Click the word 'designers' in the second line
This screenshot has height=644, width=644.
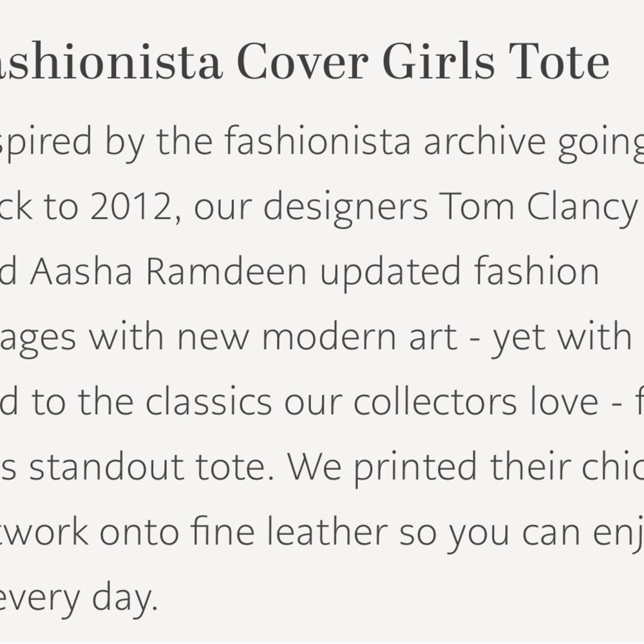pos(345,207)
